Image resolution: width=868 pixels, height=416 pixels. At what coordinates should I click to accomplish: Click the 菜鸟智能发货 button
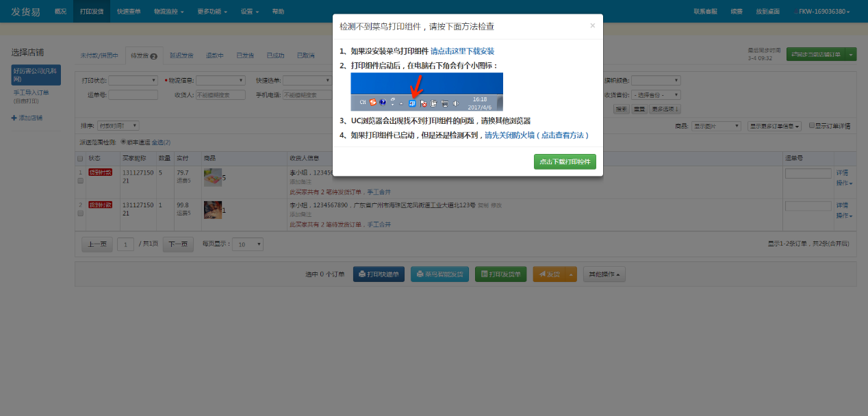click(x=439, y=274)
